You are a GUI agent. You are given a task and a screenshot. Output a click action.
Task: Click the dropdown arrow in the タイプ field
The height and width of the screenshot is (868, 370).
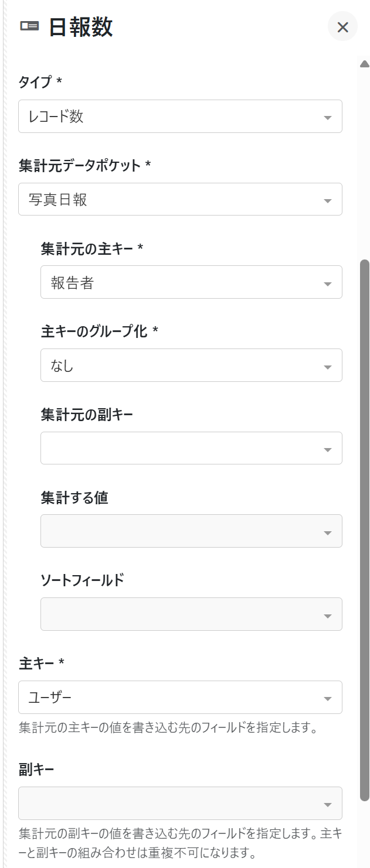328,118
